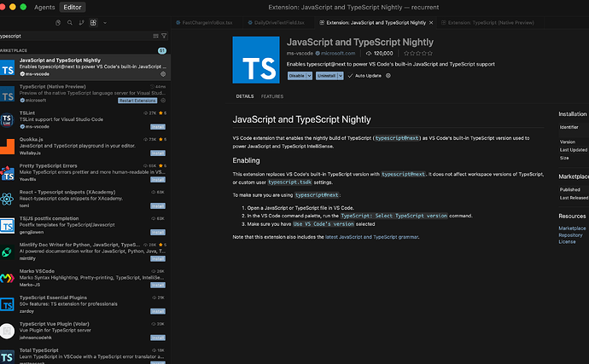
Task: Install React - Typescript snippets extension
Action: point(158,206)
